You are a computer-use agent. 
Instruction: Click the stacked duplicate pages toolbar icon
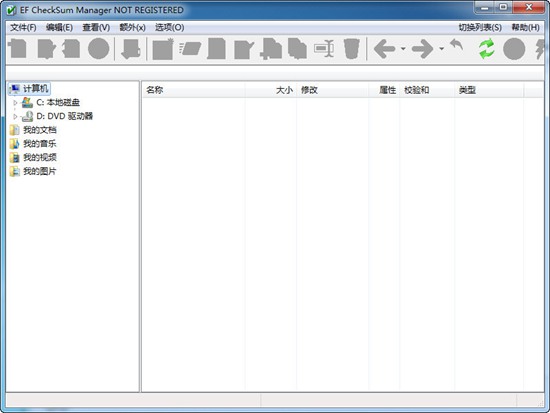pyautogui.click(x=297, y=49)
